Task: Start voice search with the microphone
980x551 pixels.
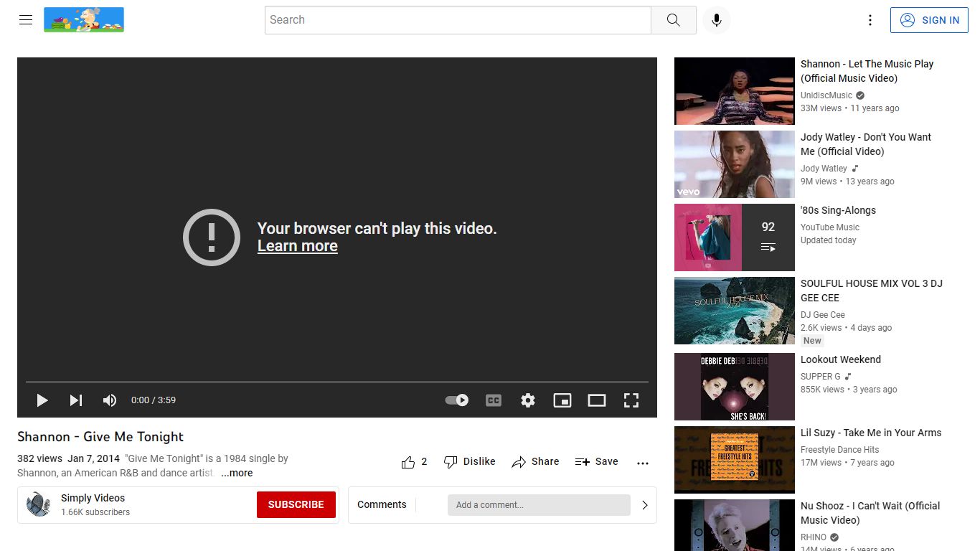Action: pyautogui.click(x=716, y=20)
